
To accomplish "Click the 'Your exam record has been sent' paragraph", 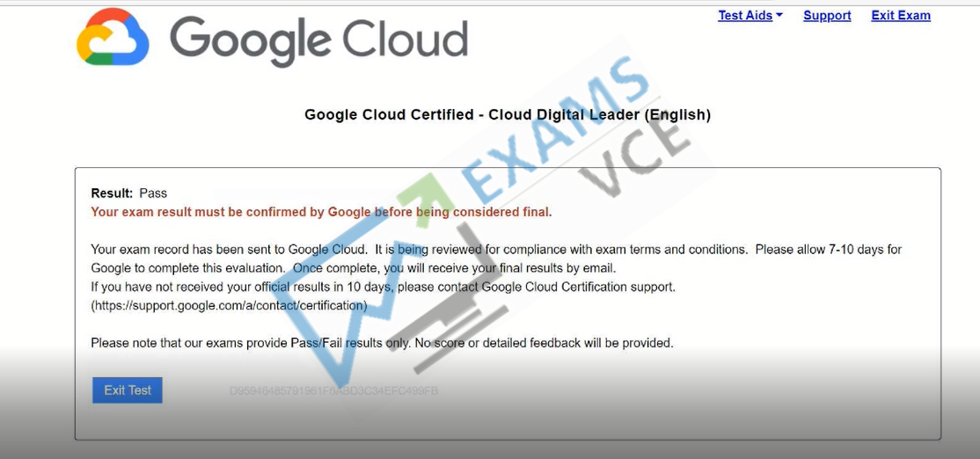I will (x=496, y=259).
